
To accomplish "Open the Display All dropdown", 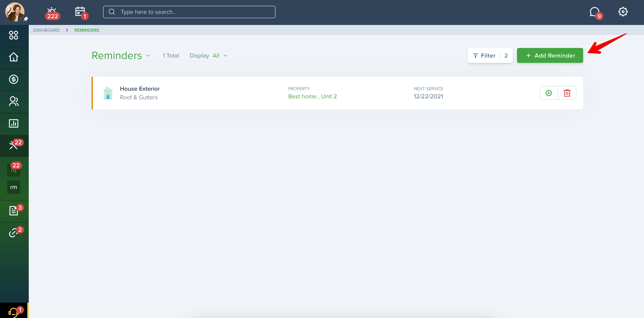I will (x=208, y=56).
